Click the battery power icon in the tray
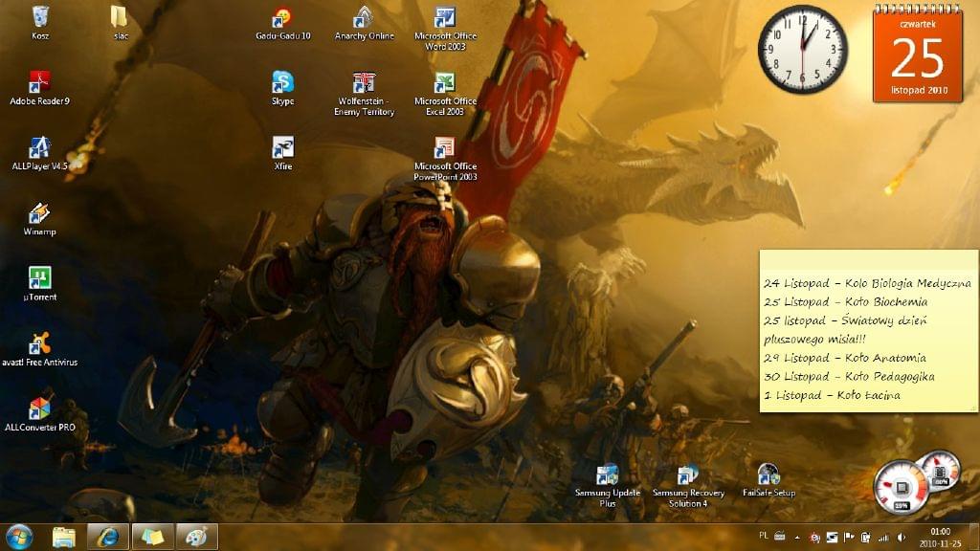The height and width of the screenshot is (551, 980). pos(865,538)
